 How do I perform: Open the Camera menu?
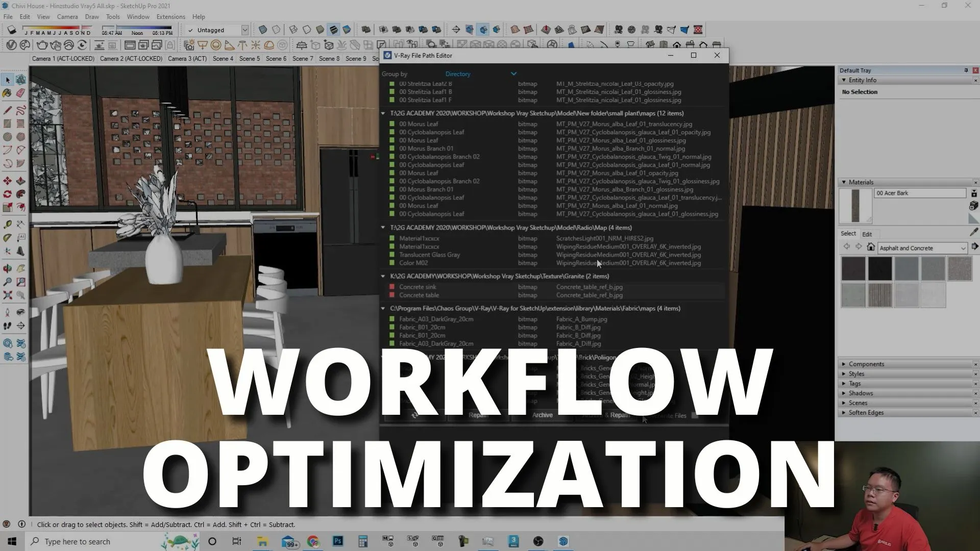[x=67, y=17]
